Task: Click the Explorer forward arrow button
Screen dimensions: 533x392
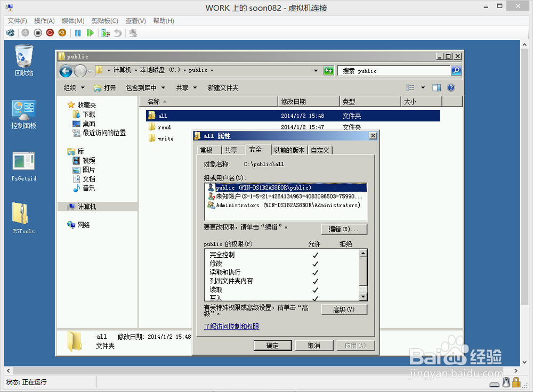Action: click(x=80, y=71)
